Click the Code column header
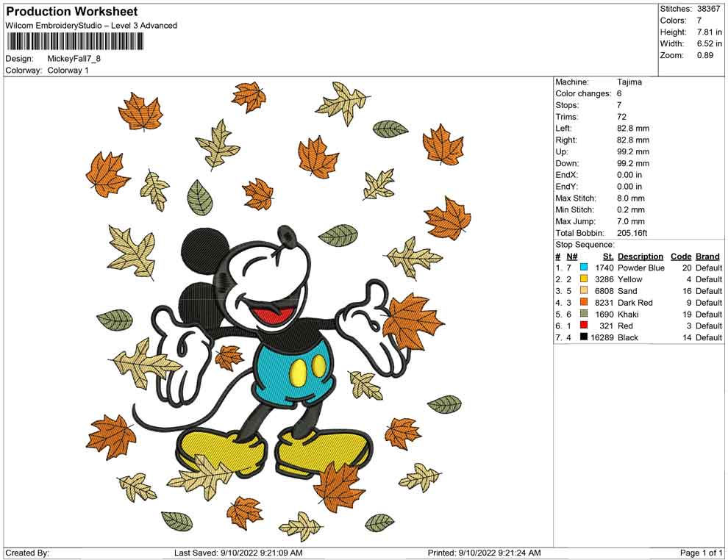The height and width of the screenshot is (560, 728). (681, 256)
